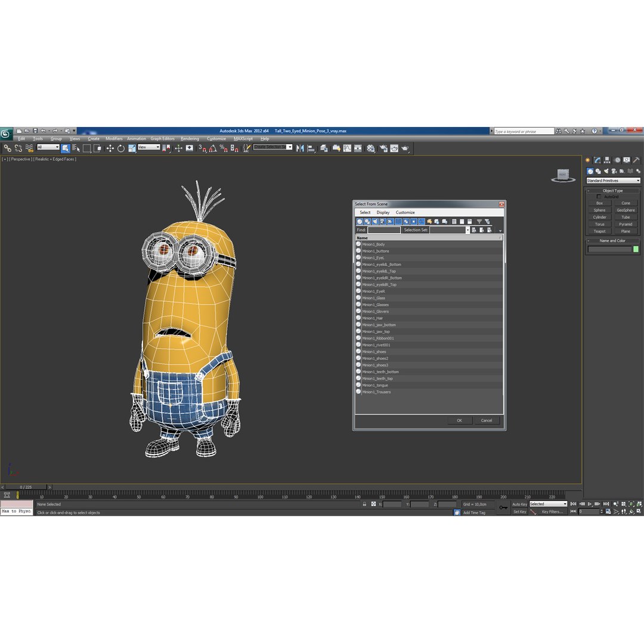Click the green object color swatch
The width and height of the screenshot is (644, 644).
636,249
